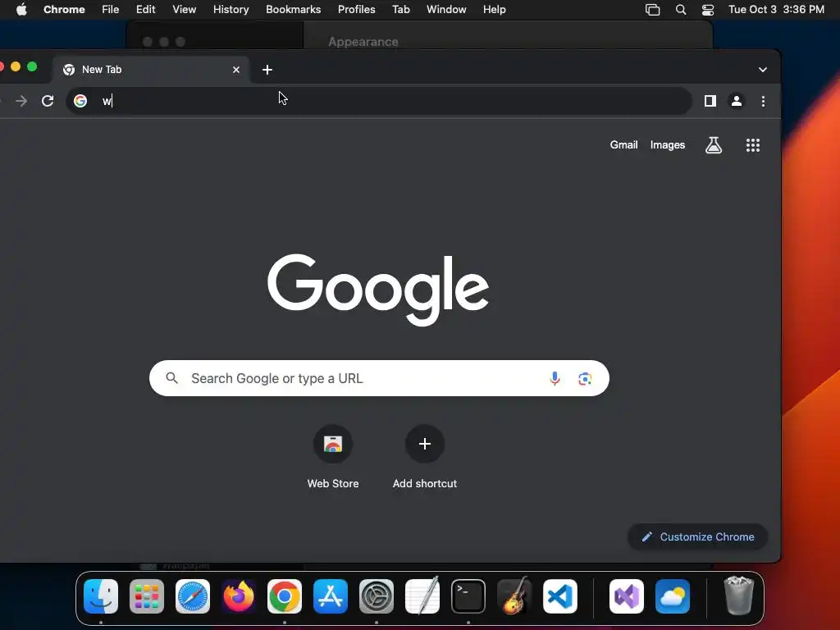Open the Bookmarks menu
Image resolution: width=840 pixels, height=630 pixels.
[x=294, y=9]
